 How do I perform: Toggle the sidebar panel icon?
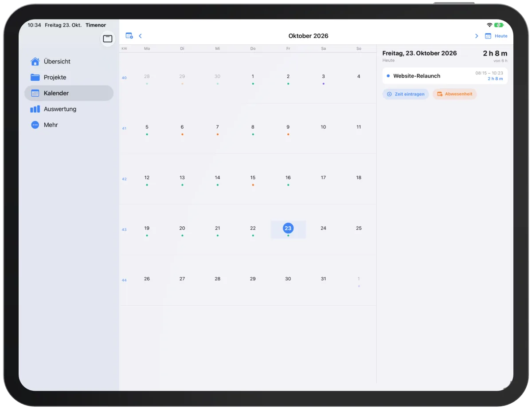coord(108,39)
